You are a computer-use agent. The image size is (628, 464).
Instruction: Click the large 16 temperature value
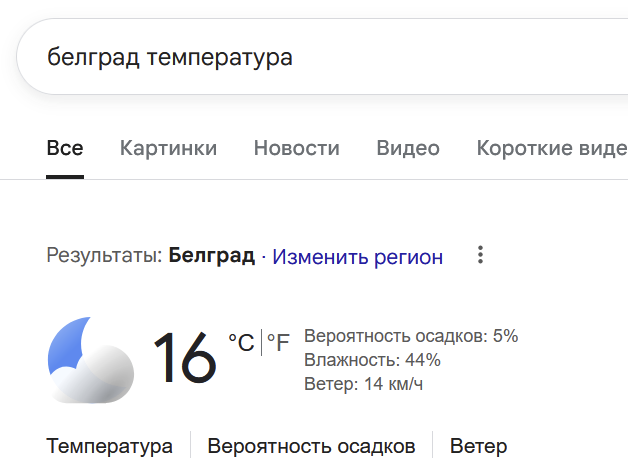pyautogui.click(x=185, y=358)
